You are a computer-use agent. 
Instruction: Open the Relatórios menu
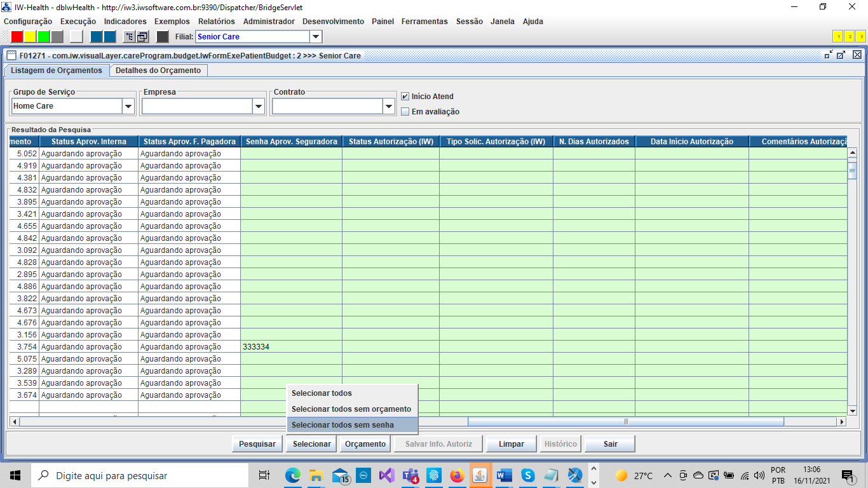(x=216, y=21)
